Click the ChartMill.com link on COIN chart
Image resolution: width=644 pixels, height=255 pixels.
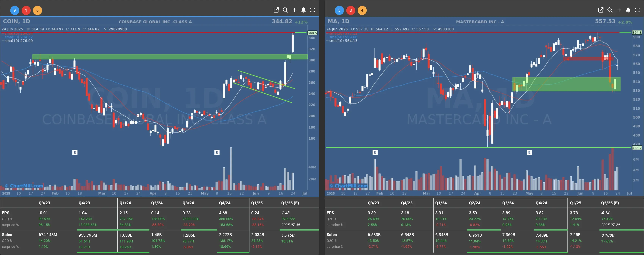pos(24,186)
